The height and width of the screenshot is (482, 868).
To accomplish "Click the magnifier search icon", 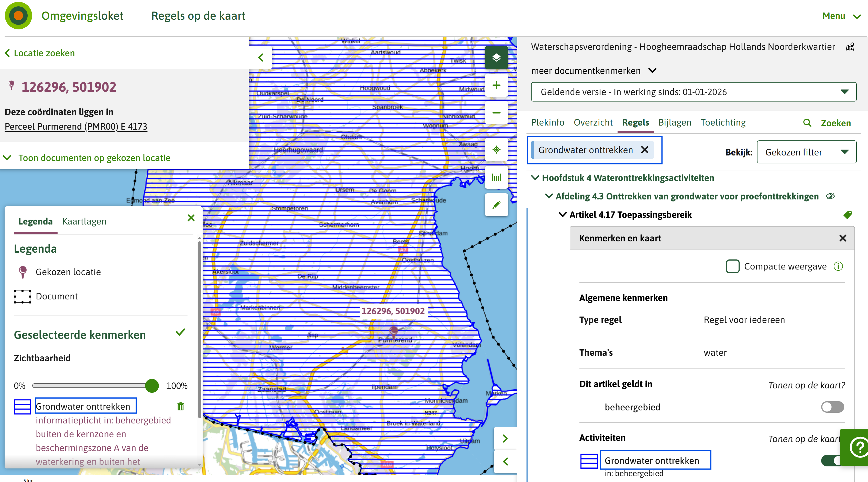I will [x=807, y=123].
